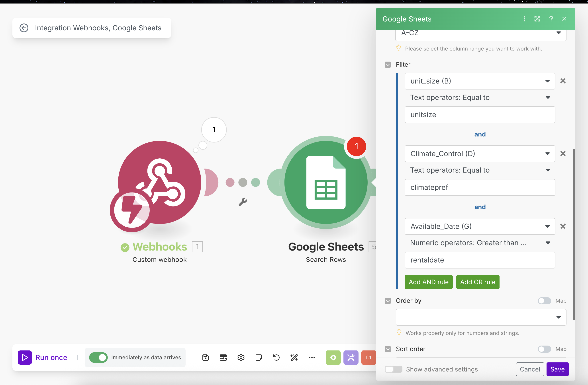The image size is (588, 385).
Task: Open help with the question mark icon
Action: (x=551, y=19)
